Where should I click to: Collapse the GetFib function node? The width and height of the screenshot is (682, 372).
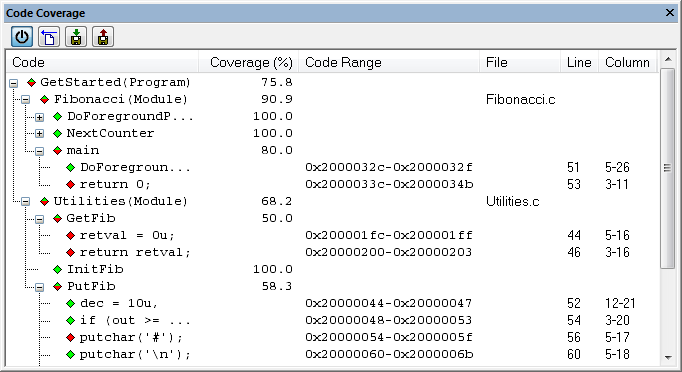[x=39, y=219]
